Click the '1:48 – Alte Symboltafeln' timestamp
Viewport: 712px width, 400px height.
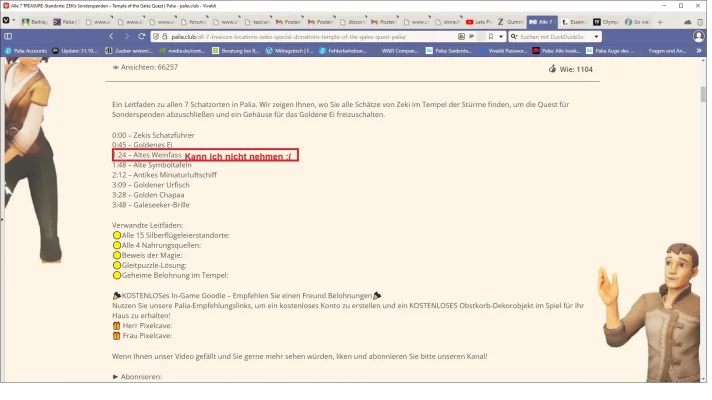[x=152, y=165]
